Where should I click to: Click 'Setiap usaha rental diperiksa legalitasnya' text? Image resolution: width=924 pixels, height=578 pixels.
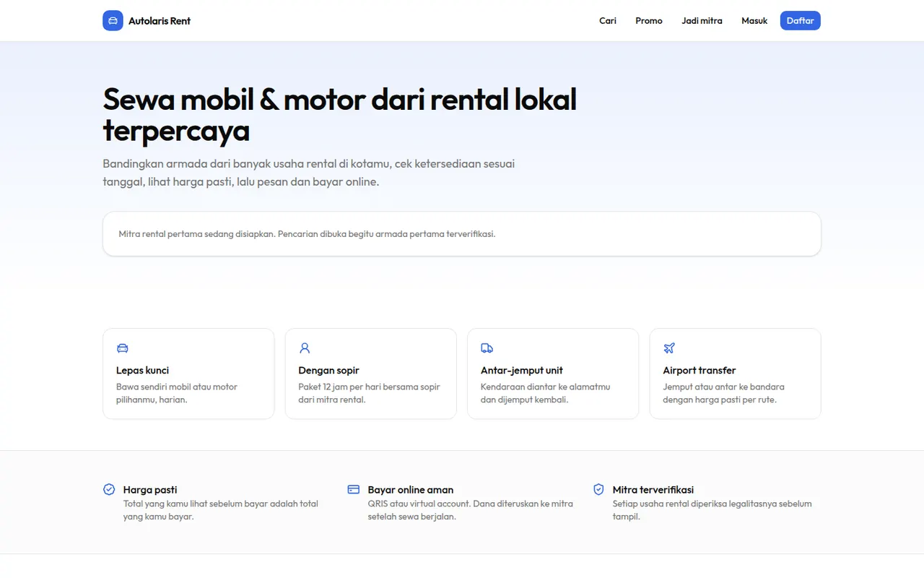(x=712, y=510)
